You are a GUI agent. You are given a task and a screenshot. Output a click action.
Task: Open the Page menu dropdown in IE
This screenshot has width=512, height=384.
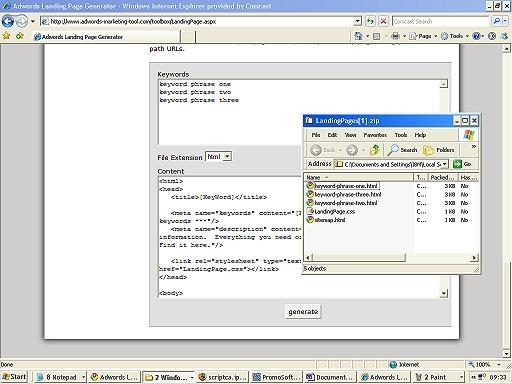[423, 36]
